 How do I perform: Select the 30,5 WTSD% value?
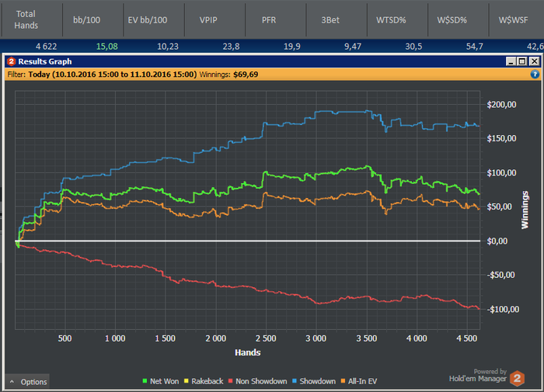pyautogui.click(x=413, y=47)
